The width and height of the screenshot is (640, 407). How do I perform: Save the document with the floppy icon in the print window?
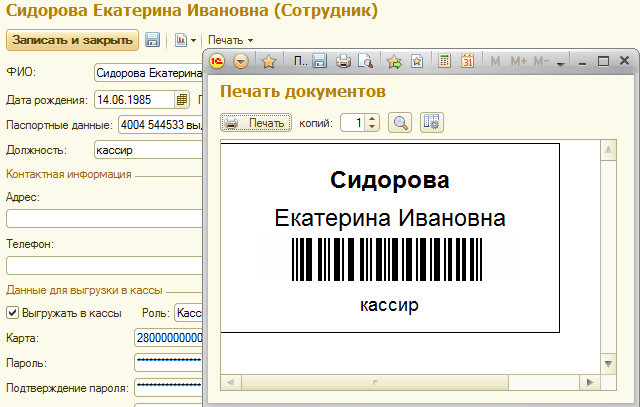tap(320, 61)
